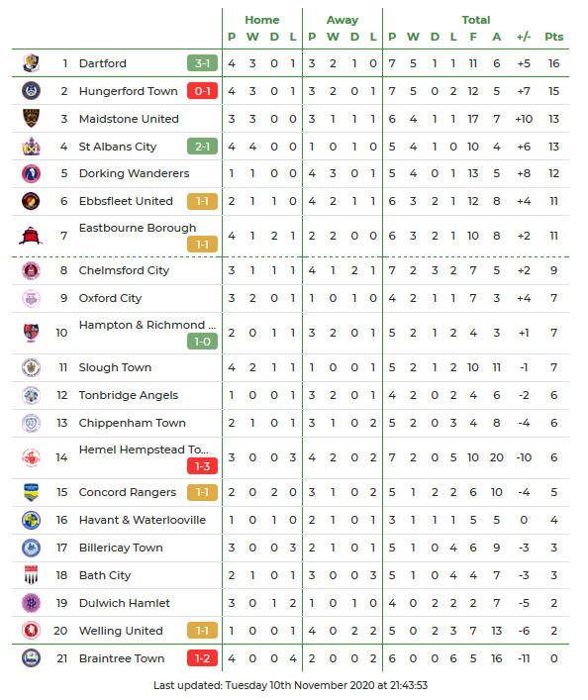Open the Oxford City team link
Screen dimensions: 588x700
coord(110,298)
